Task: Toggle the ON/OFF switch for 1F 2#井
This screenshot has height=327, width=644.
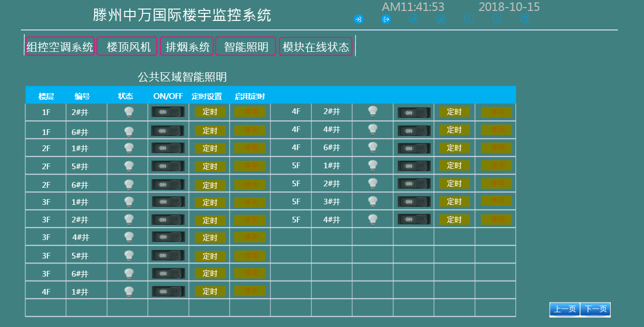Action: pos(168,112)
